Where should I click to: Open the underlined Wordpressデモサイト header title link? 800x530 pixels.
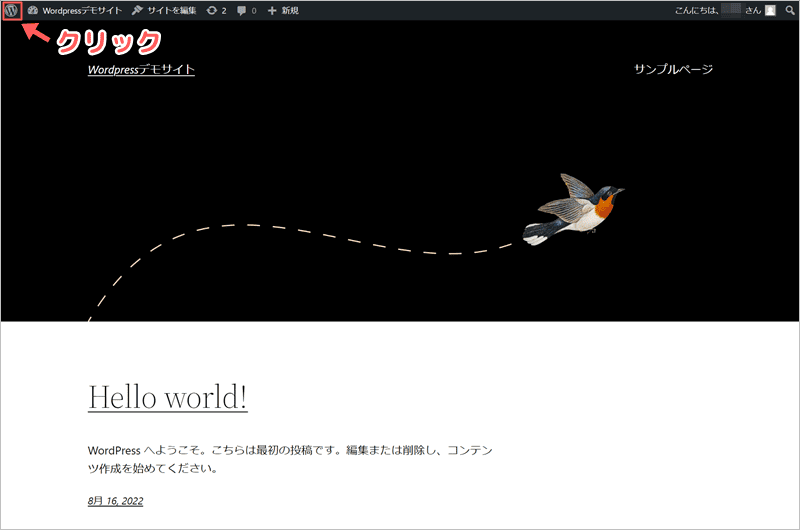click(x=141, y=69)
